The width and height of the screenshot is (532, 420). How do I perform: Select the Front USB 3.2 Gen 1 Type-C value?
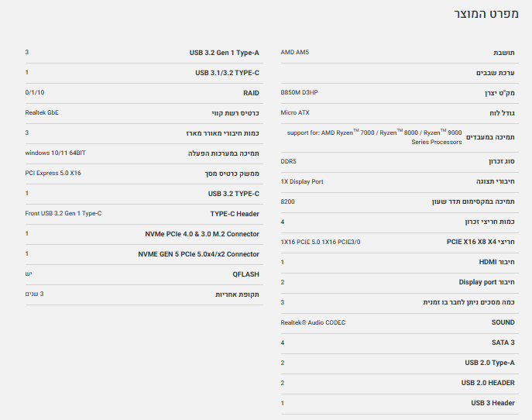tap(63, 213)
